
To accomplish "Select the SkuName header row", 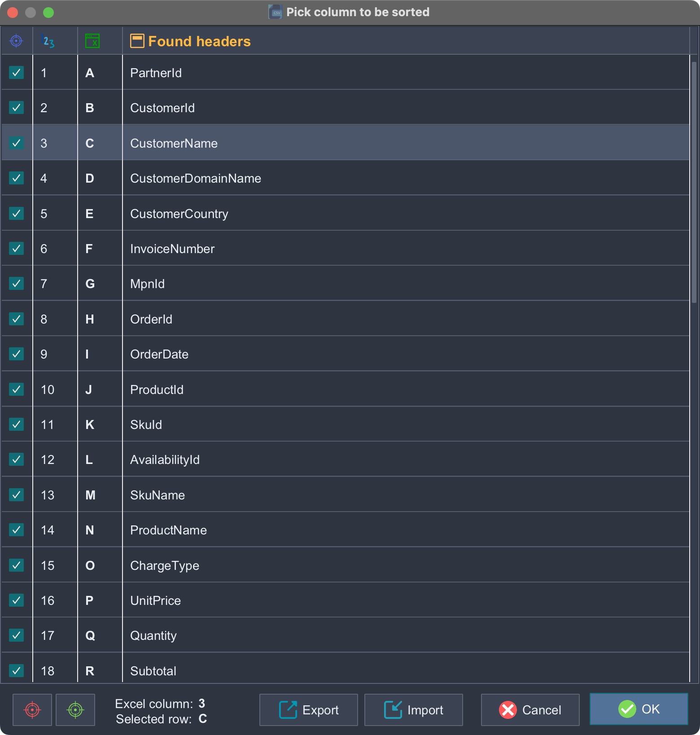I will (346, 495).
